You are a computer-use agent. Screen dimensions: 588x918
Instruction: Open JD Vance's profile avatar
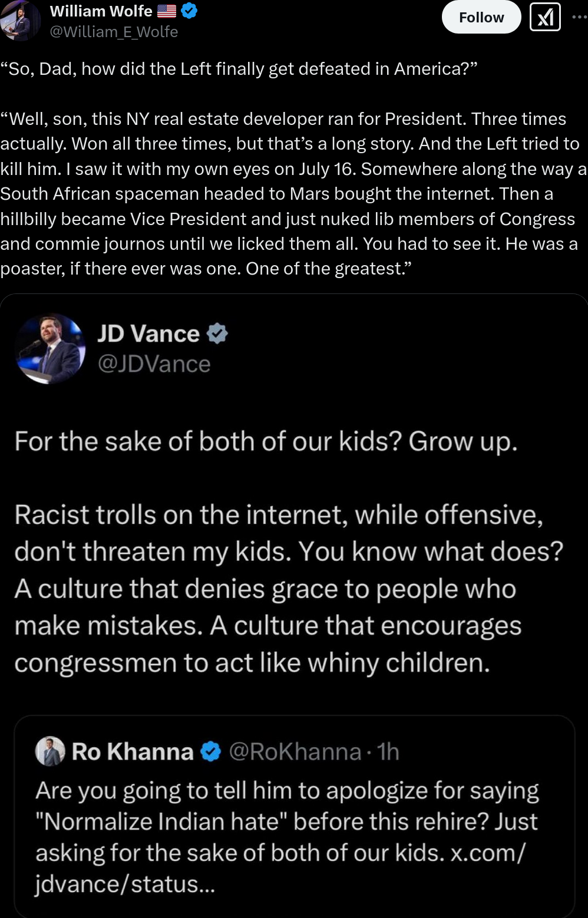pyautogui.click(x=51, y=348)
